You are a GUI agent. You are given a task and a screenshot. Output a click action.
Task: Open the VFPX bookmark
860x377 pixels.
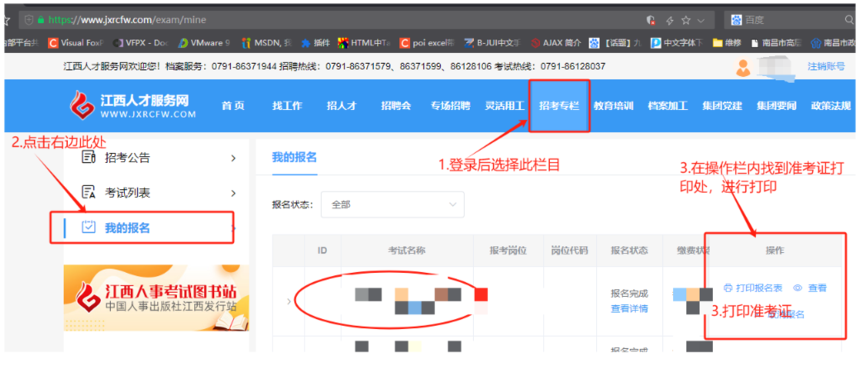click(141, 43)
